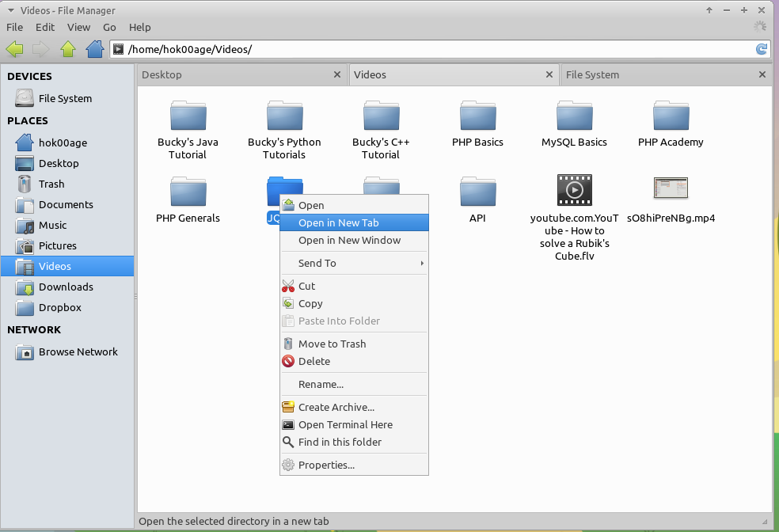
Task: Open the Rubik's Cube video thumbnail
Action: [573, 190]
